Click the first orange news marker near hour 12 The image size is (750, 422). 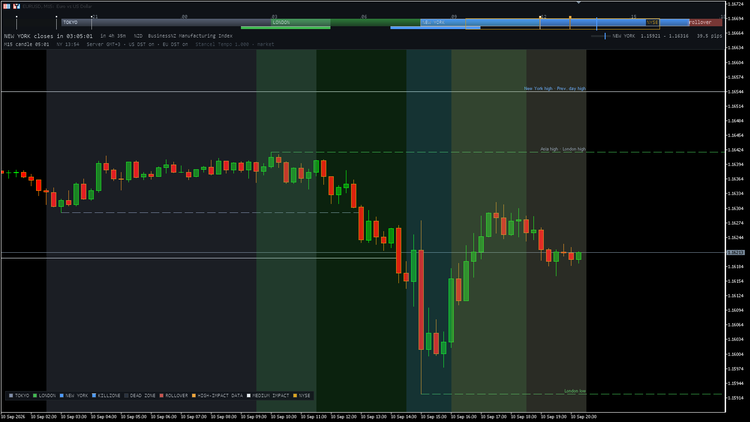(x=540, y=22)
